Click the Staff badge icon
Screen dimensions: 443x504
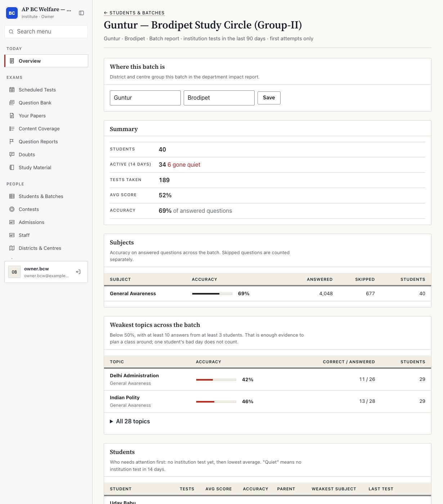[x=12, y=235]
